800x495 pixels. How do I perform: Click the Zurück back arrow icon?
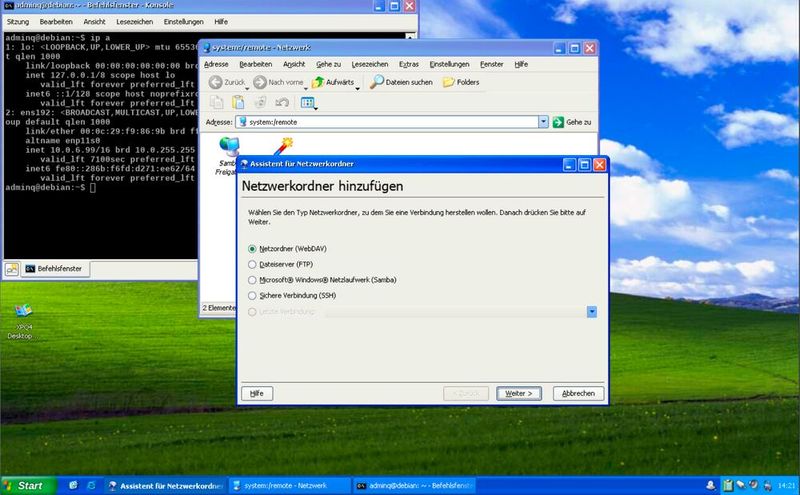[216, 82]
